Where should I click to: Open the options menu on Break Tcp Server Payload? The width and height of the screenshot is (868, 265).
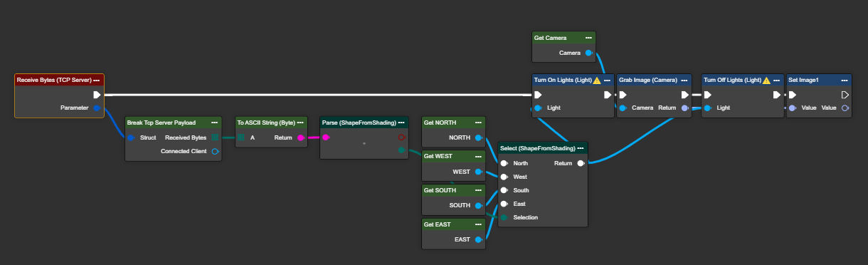coord(214,123)
